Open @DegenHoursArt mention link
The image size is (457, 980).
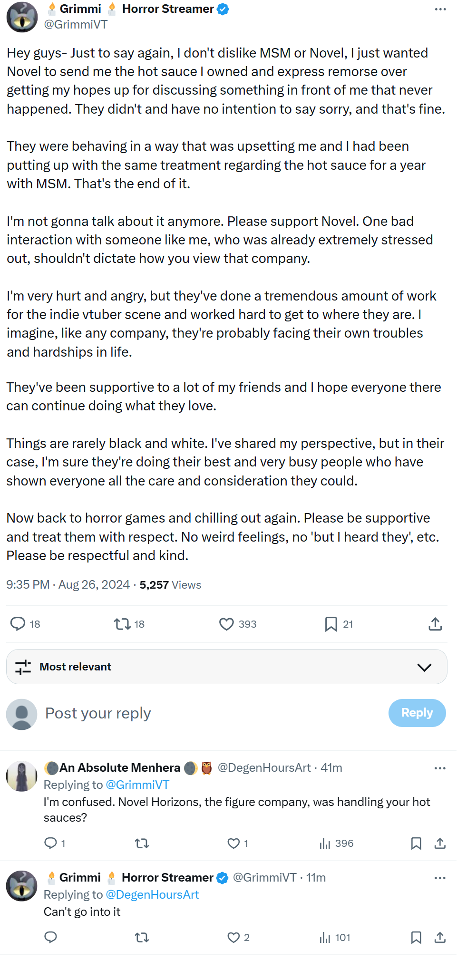click(152, 895)
